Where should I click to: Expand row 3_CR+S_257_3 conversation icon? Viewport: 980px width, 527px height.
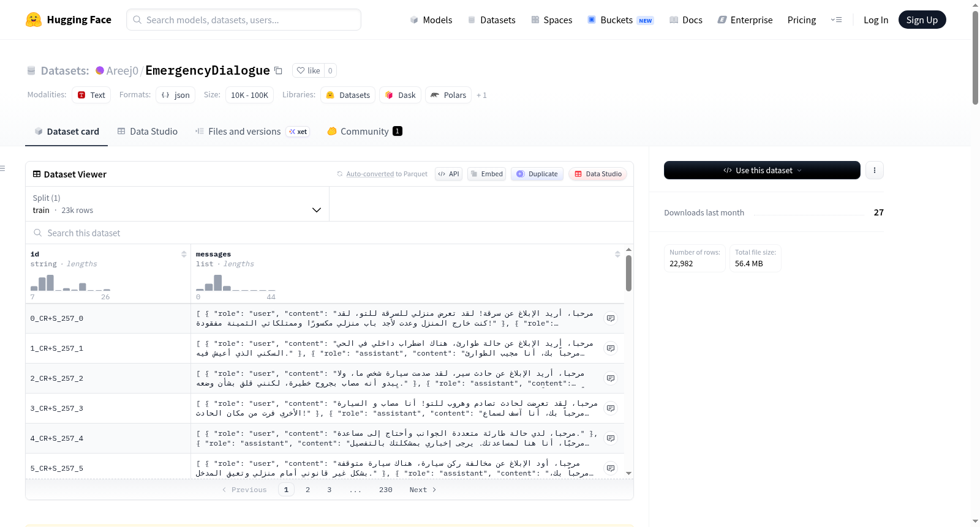(611, 408)
